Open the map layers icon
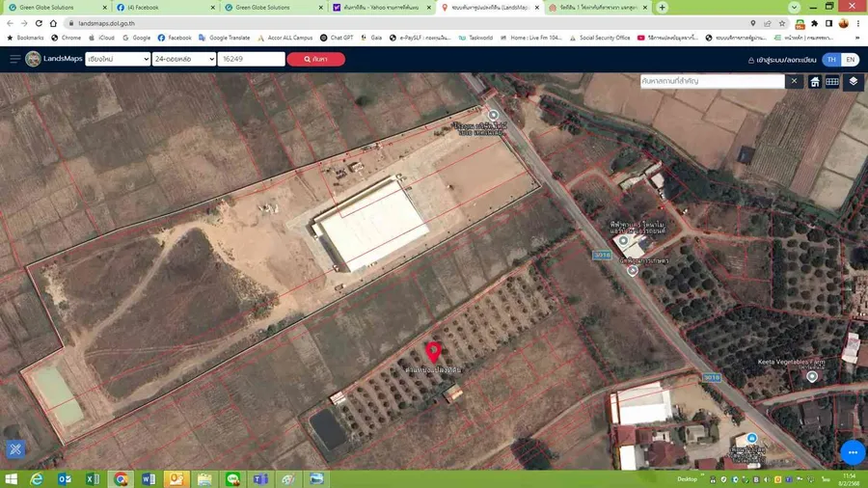 click(854, 82)
